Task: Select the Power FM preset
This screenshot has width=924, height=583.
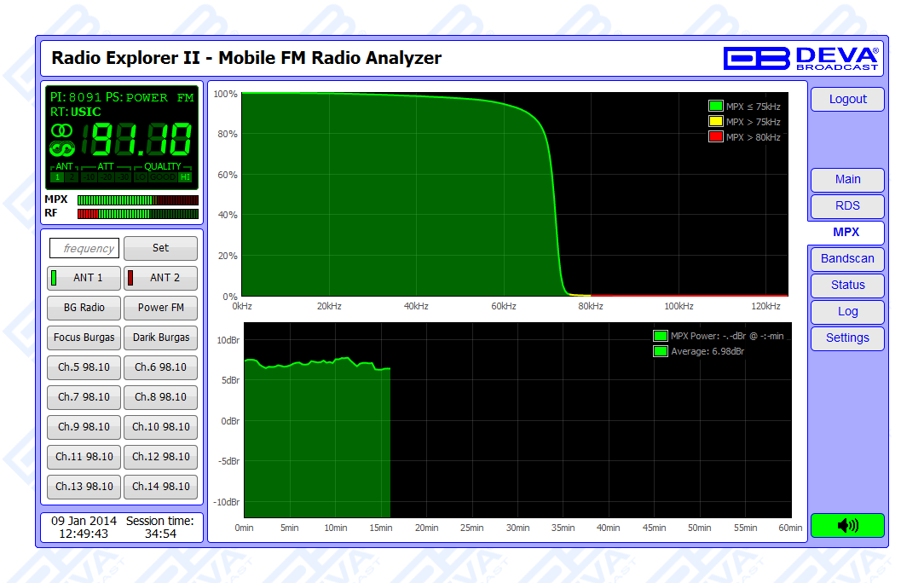Action: 160,308
